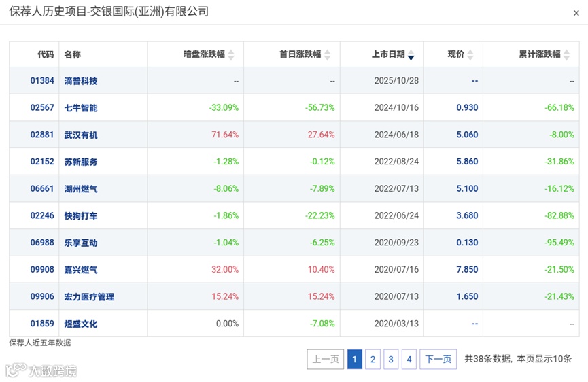Open stock code 09908
The width and height of the screenshot is (588, 382).
click(42, 270)
